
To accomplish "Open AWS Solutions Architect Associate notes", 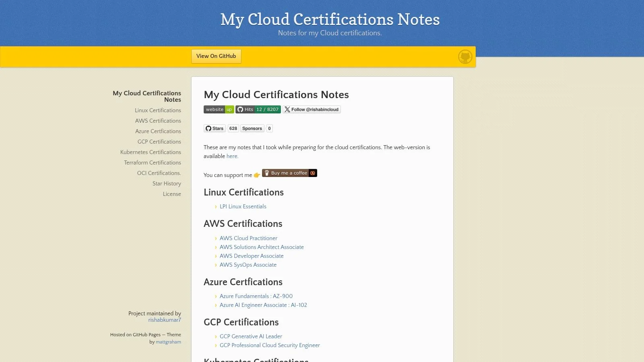I will 262,247.
